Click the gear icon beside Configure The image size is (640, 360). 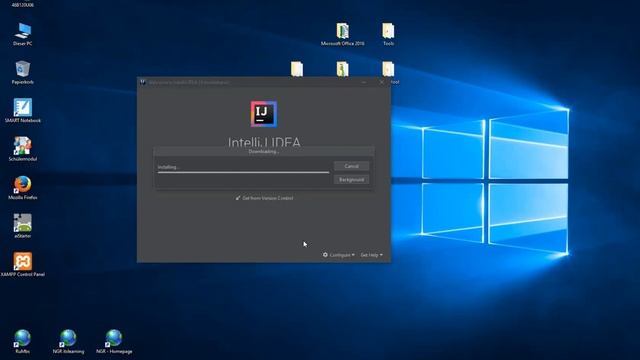[x=325, y=255]
